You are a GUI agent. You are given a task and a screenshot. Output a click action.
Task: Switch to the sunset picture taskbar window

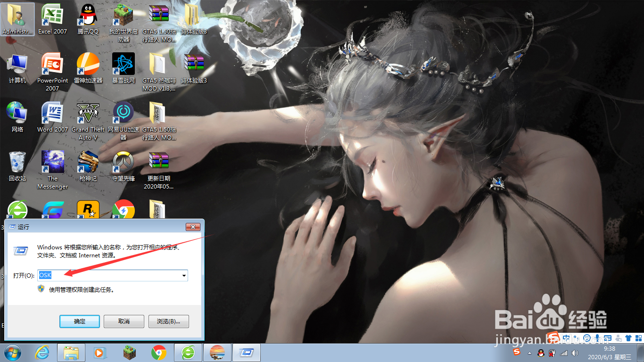tap(217, 353)
